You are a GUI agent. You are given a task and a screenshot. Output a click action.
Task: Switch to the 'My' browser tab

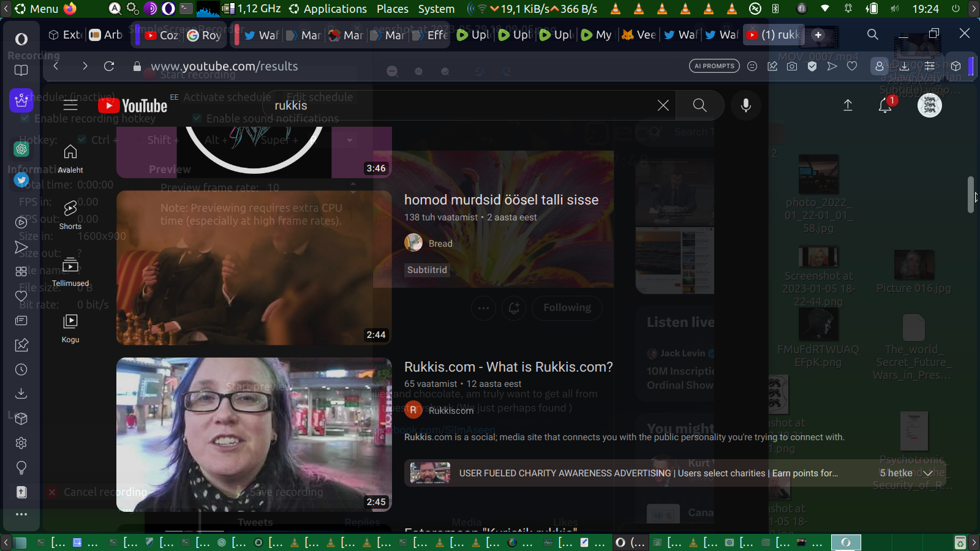597,35
